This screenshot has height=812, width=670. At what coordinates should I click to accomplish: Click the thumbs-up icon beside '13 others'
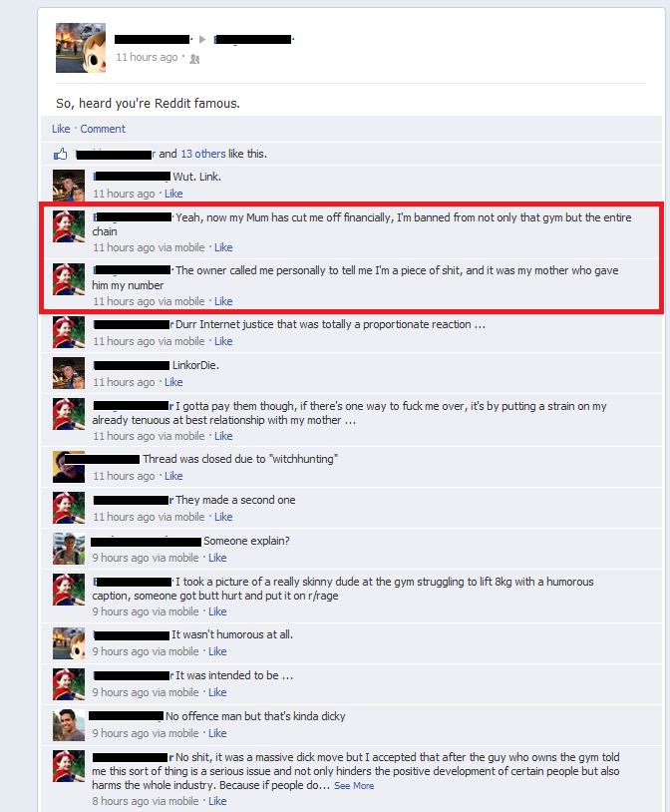(x=61, y=154)
